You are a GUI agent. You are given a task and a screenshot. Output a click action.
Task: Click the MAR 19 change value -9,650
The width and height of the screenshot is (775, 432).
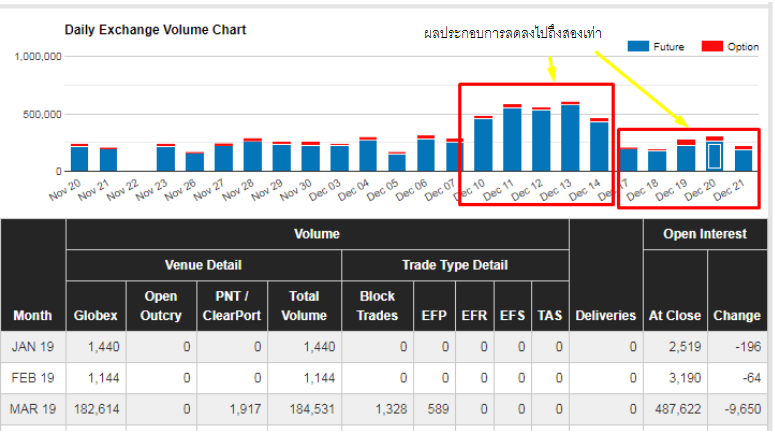point(743,409)
